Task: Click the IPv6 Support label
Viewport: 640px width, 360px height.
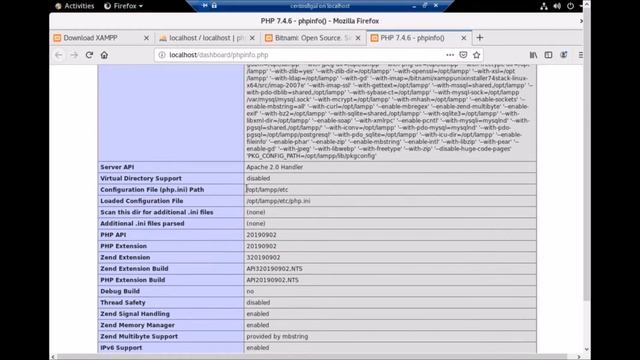Action: pos(121,348)
